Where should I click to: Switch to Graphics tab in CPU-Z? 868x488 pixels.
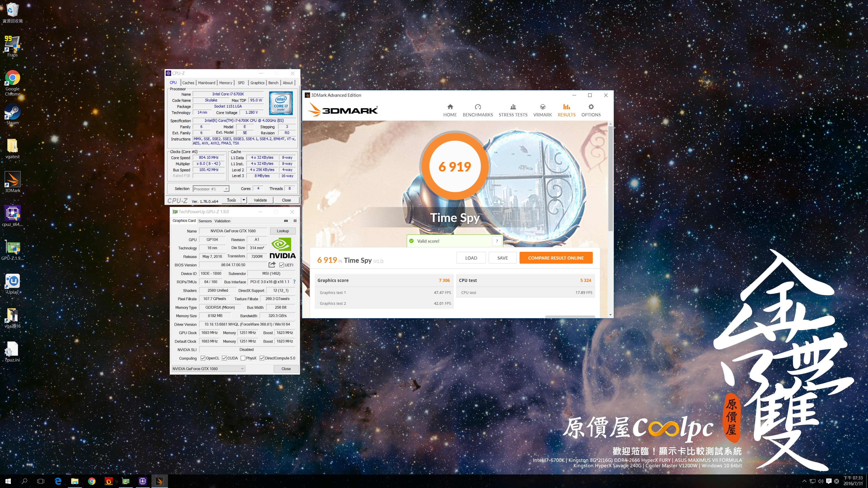point(257,83)
